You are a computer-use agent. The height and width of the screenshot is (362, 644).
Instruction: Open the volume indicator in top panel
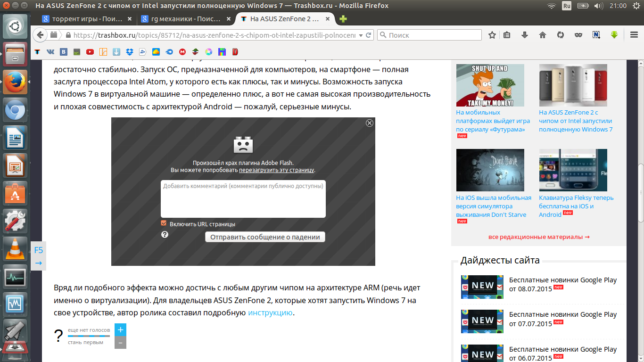[x=599, y=6]
